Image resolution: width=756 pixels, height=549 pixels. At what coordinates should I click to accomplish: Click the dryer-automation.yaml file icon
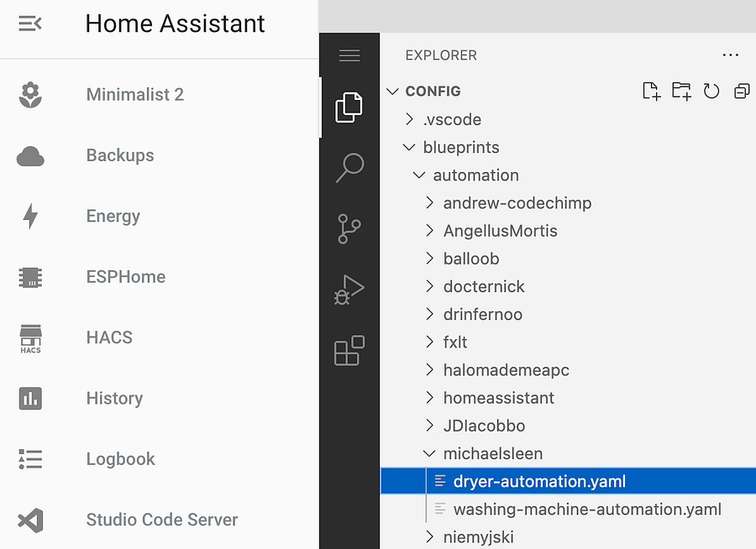point(439,480)
